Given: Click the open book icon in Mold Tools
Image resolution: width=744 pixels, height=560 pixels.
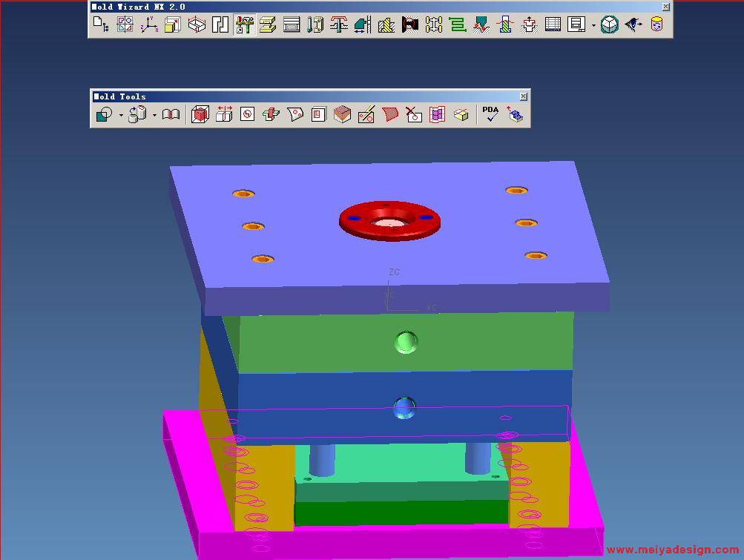Looking at the screenshot, I should click(x=171, y=115).
